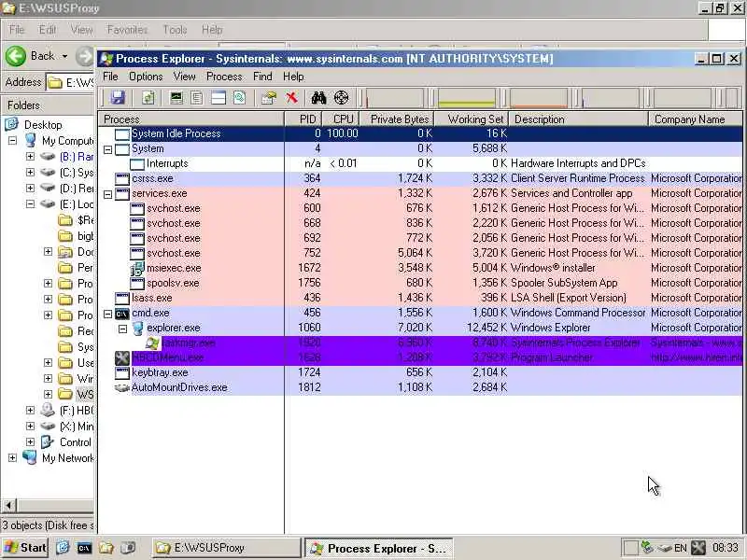This screenshot has height=560, width=747.
Task: Click the 08:33 clock in system tray
Action: 726,548
